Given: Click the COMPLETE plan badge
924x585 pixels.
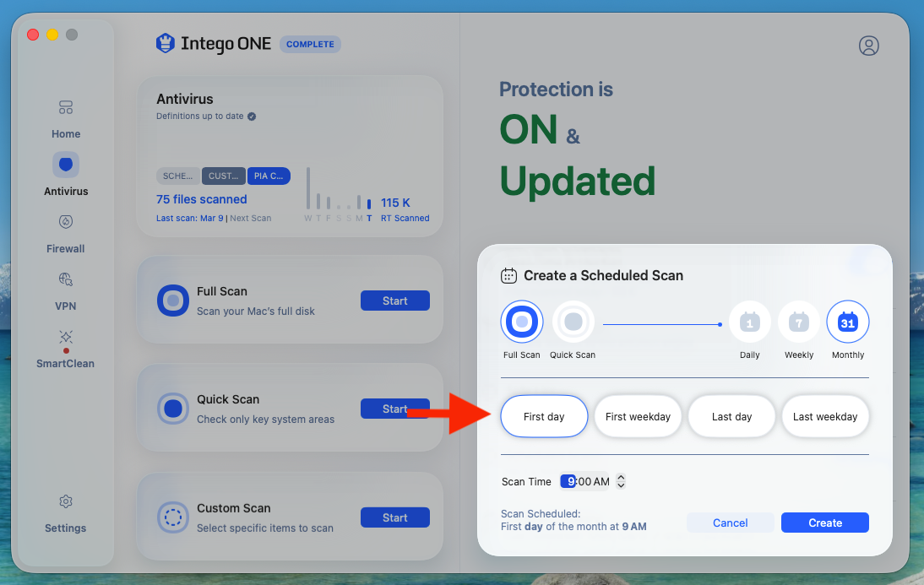Looking at the screenshot, I should coord(310,44).
